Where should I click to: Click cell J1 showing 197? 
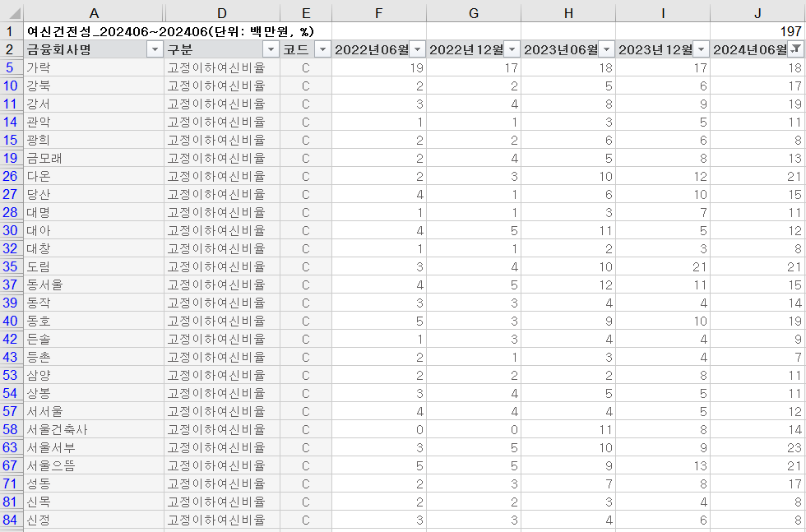(x=758, y=31)
